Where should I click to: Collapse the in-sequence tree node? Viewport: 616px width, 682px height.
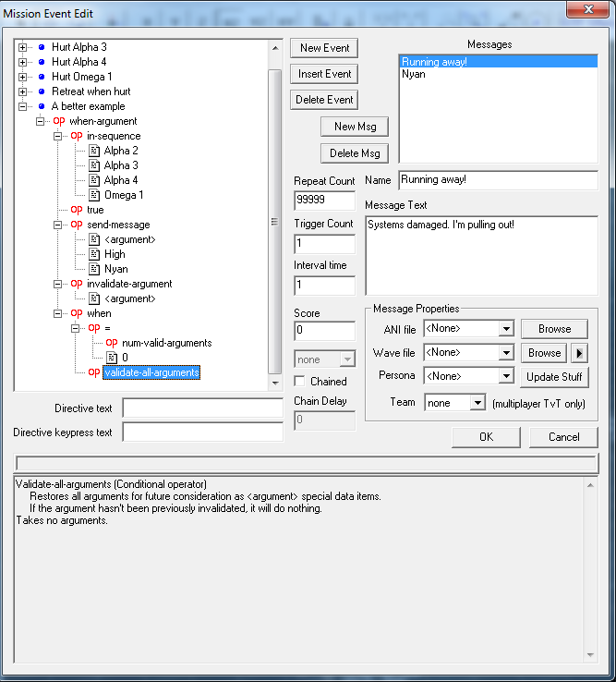(x=59, y=136)
